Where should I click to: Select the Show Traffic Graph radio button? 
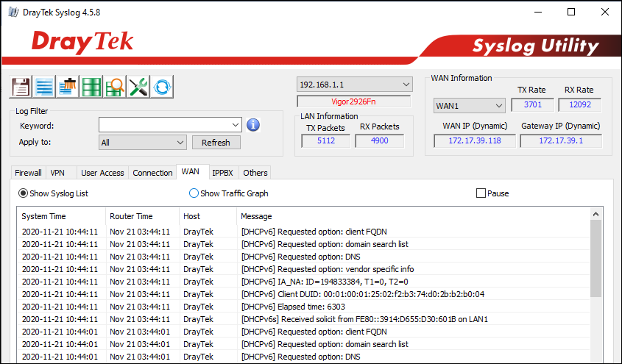pos(194,193)
